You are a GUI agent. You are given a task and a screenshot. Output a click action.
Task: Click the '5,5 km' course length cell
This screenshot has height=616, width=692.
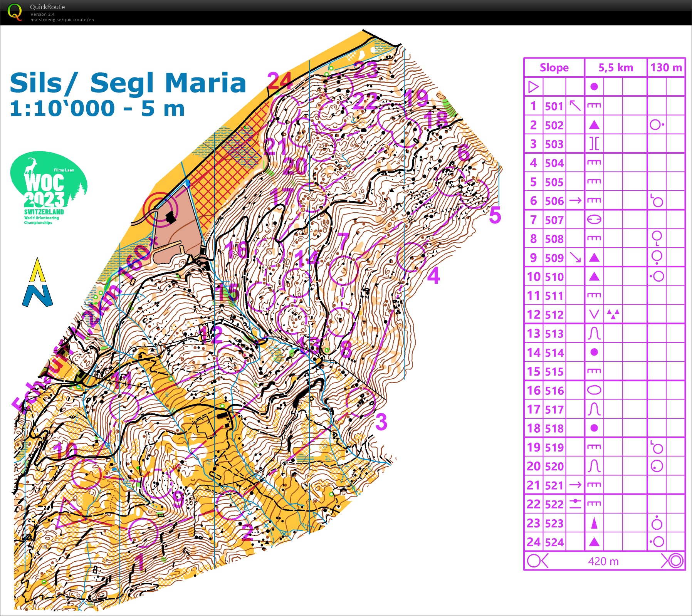tap(616, 67)
